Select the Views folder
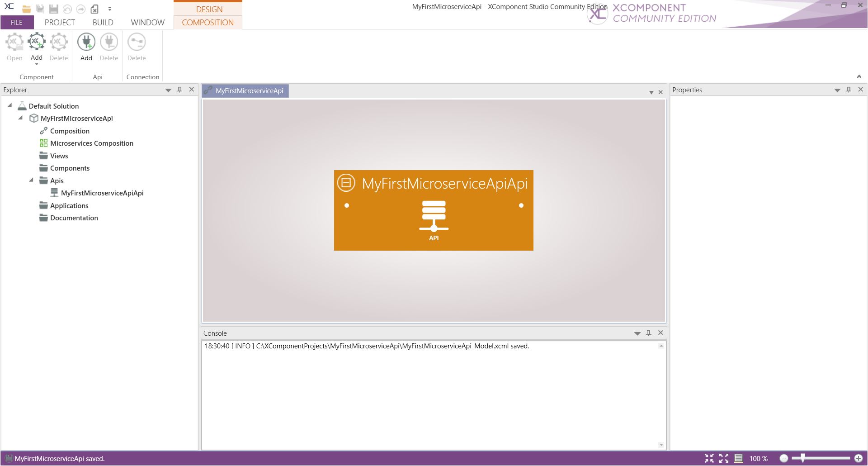Viewport: 868px width, 466px height. tap(59, 156)
